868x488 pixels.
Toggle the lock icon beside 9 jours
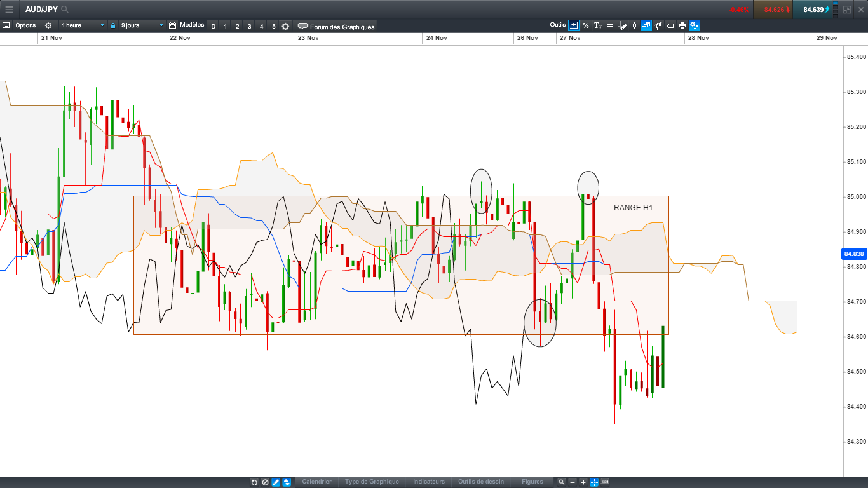[113, 25]
